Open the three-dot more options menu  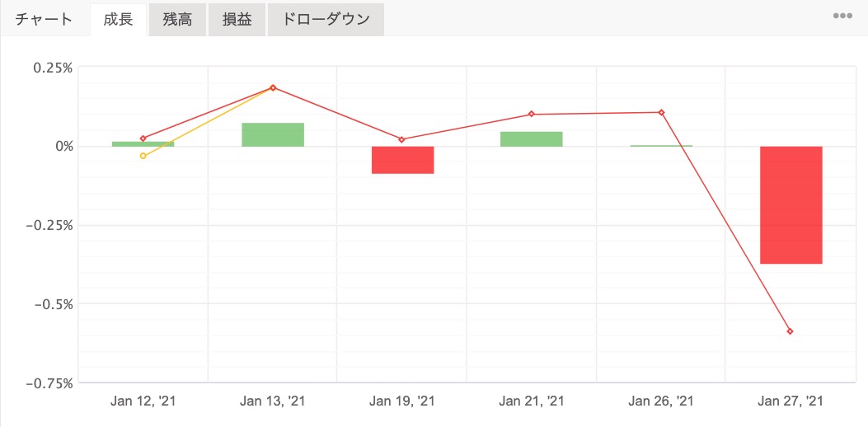(842, 16)
